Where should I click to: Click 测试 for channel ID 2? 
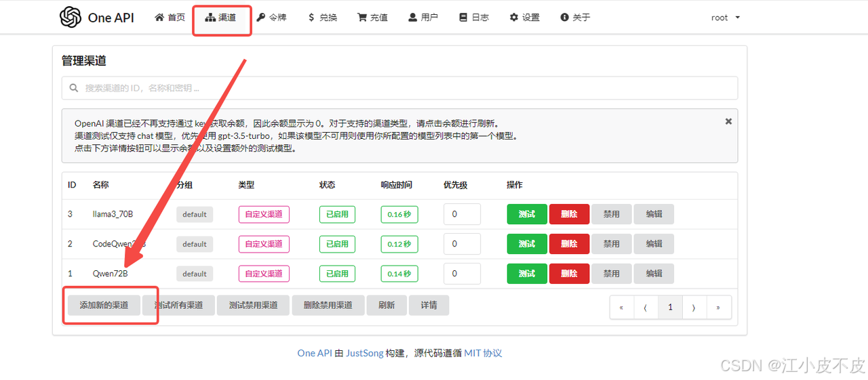(x=527, y=244)
